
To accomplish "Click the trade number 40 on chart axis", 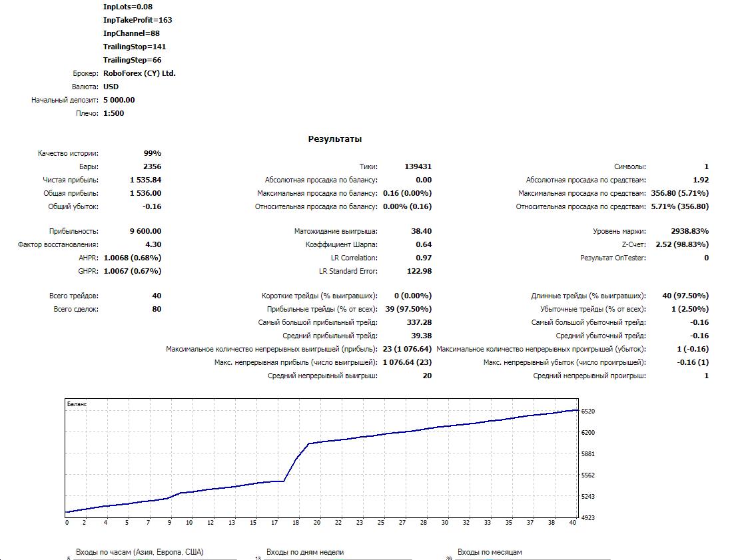I will (572, 522).
